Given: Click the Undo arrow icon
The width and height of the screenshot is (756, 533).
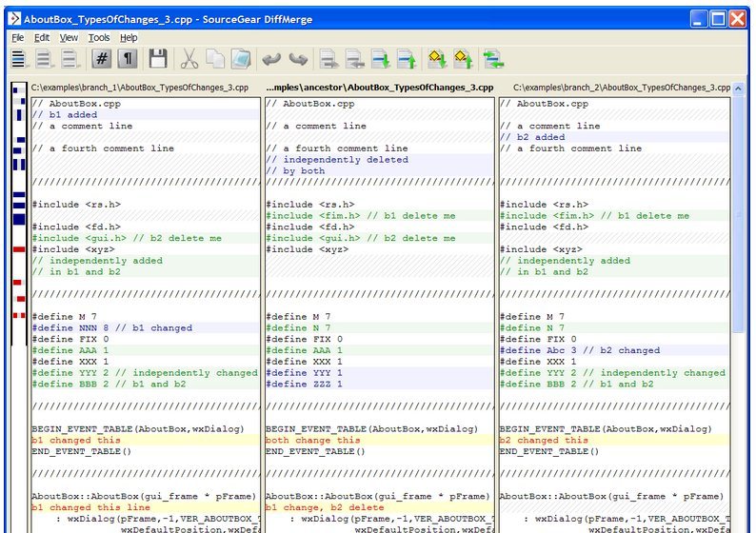Looking at the screenshot, I should 272,59.
